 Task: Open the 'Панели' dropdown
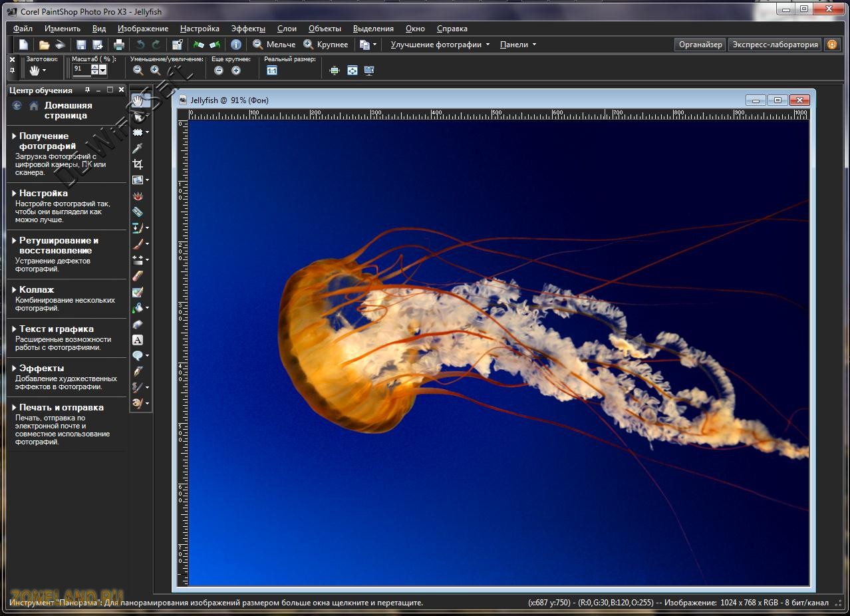[x=518, y=45]
